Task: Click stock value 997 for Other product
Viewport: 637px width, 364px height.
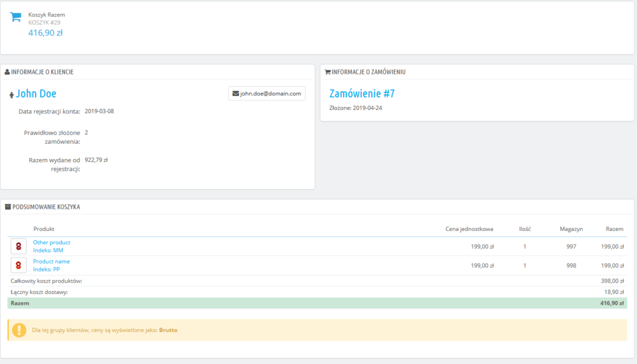Action: tap(571, 246)
